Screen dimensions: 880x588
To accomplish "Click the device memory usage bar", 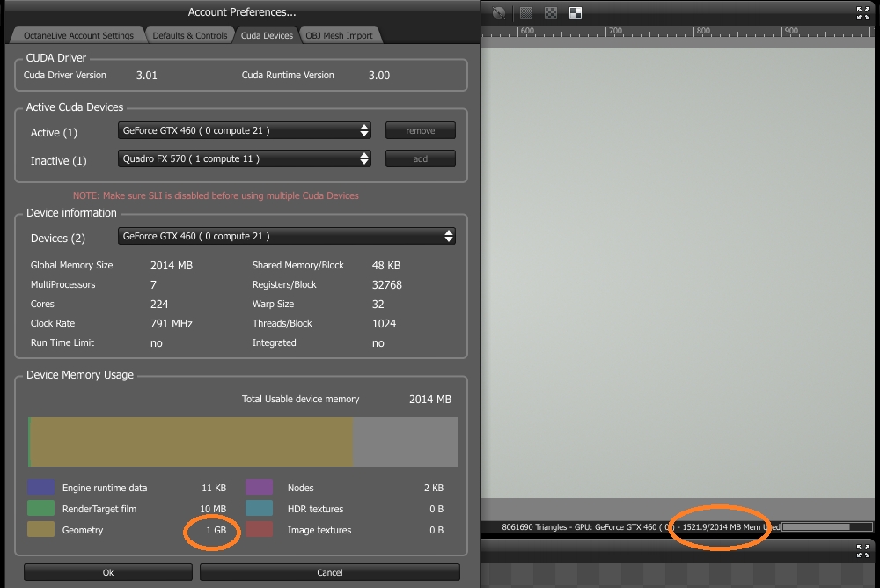I will (243, 441).
